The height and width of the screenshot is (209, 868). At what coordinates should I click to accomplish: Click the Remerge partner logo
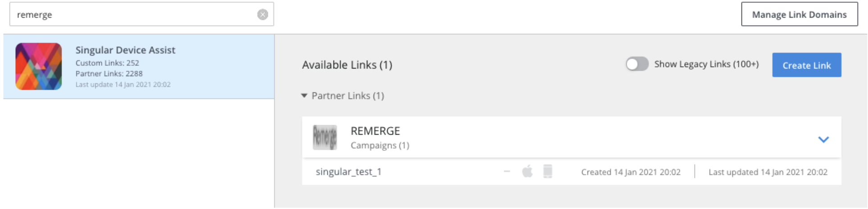(325, 137)
